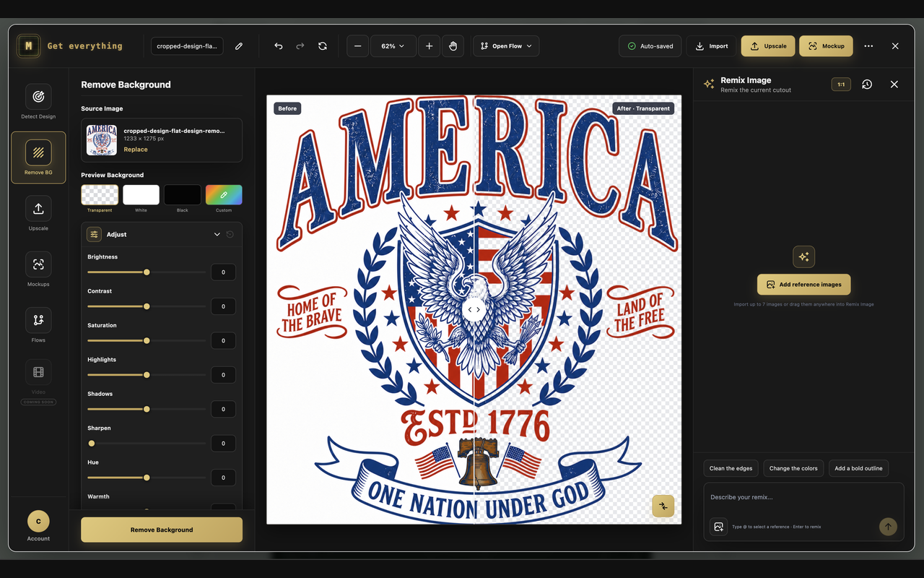
Task: Go to the Flows sidebar tab
Action: pos(38,325)
